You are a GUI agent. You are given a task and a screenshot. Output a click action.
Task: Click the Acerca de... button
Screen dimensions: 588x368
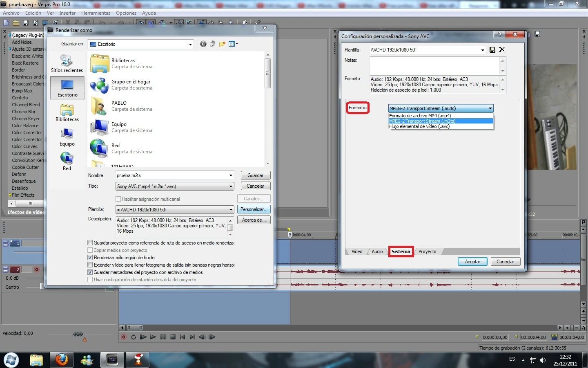[254, 220]
